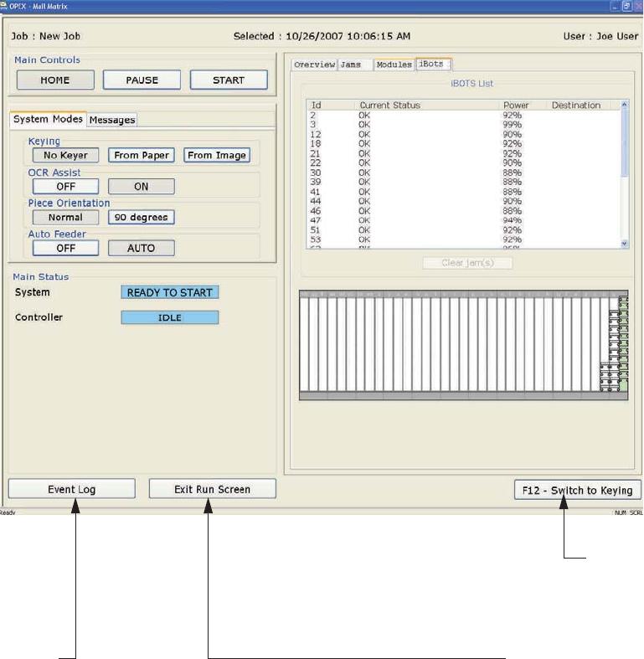Set Piece Orientation to Normal
Image resolution: width=644 pixels, height=659 pixels.
tap(65, 217)
